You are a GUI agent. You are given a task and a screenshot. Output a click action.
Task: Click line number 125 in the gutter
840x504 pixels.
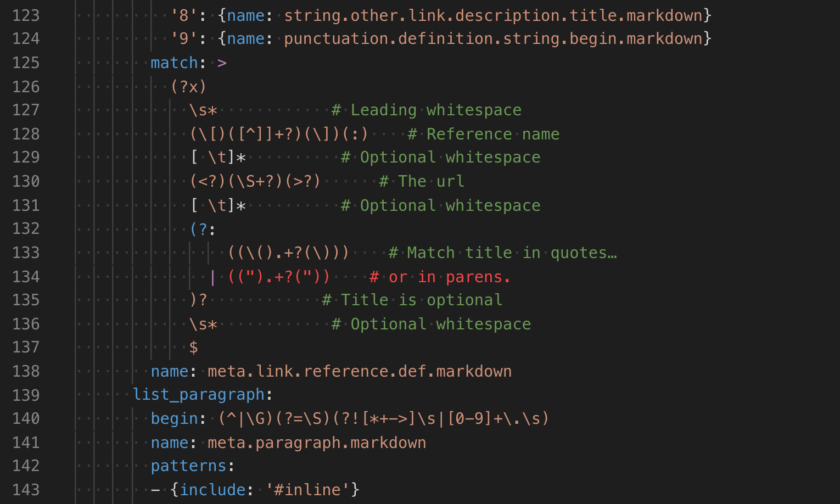[x=25, y=62]
